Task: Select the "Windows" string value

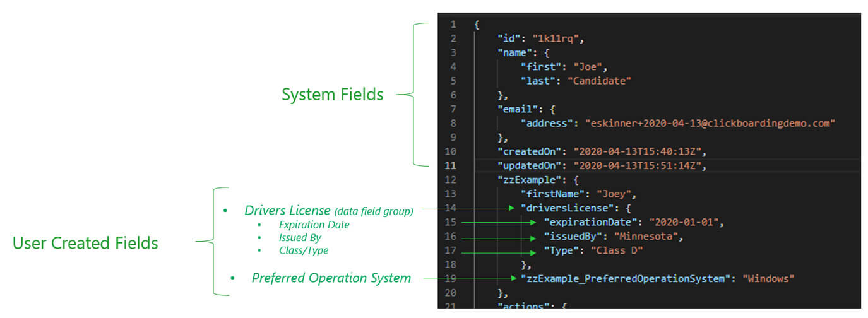Action: (x=768, y=278)
